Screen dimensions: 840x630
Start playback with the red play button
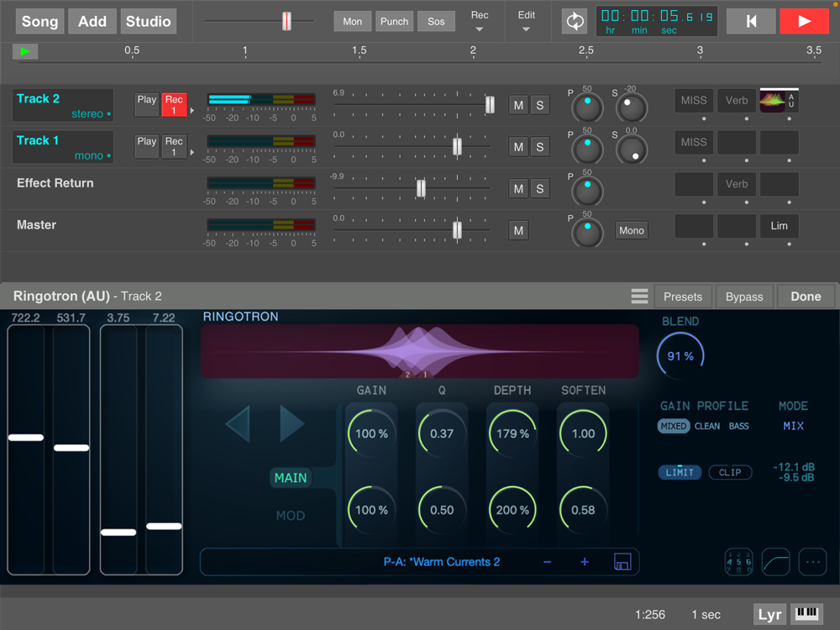pos(804,22)
